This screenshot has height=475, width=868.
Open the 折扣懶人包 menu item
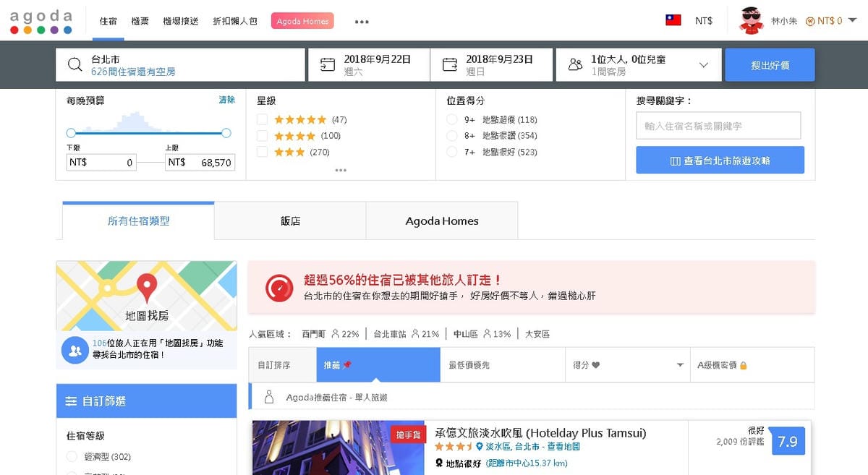coord(235,22)
